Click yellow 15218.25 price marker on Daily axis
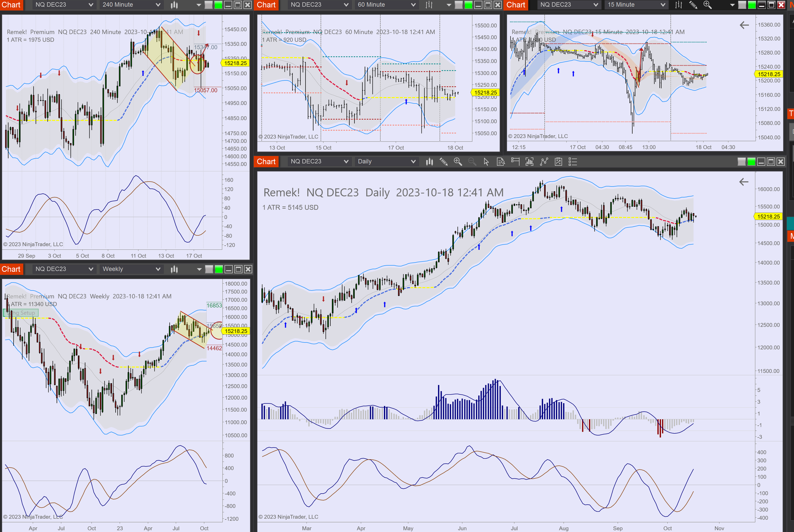This screenshot has width=794, height=532. tap(768, 216)
